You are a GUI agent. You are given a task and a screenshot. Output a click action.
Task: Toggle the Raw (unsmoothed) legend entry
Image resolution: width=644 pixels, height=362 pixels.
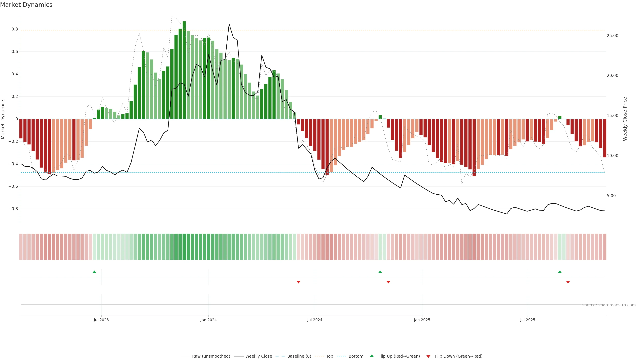pyautogui.click(x=211, y=356)
